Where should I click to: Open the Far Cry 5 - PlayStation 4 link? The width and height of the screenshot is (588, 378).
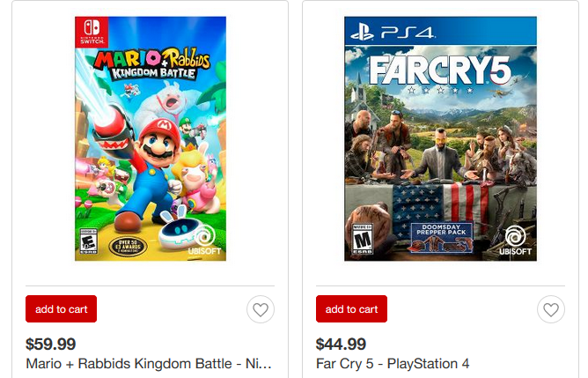[393, 363]
